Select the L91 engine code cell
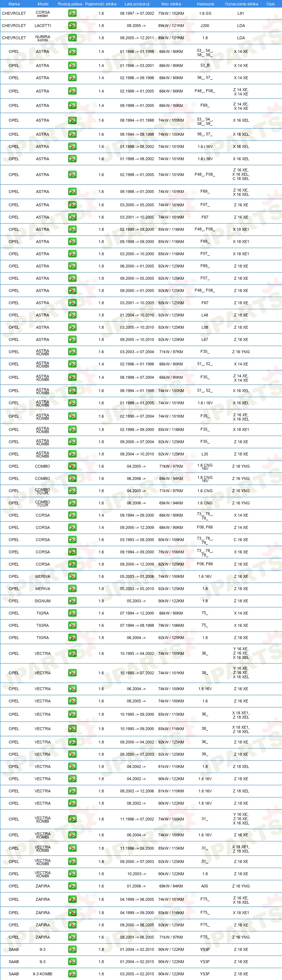 pos(241,13)
